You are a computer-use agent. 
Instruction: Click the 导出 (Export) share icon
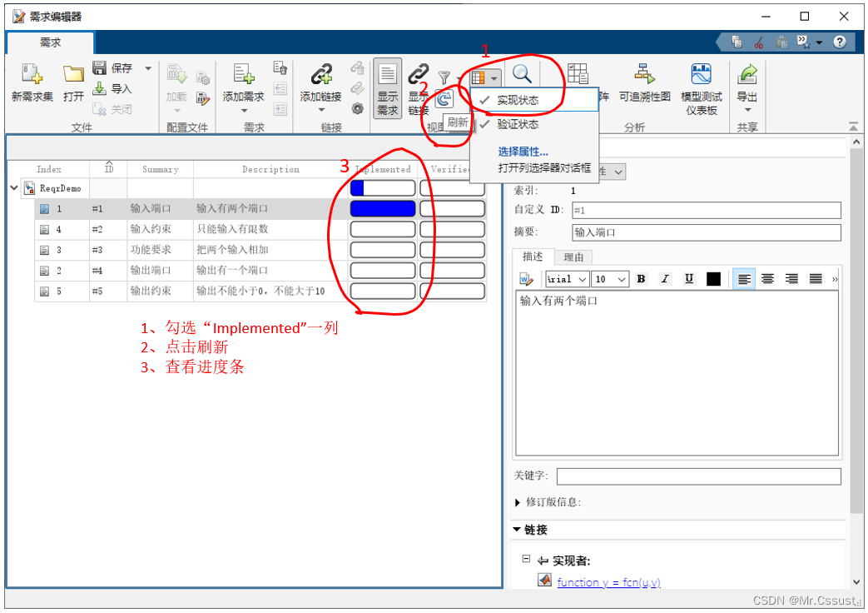[746, 77]
